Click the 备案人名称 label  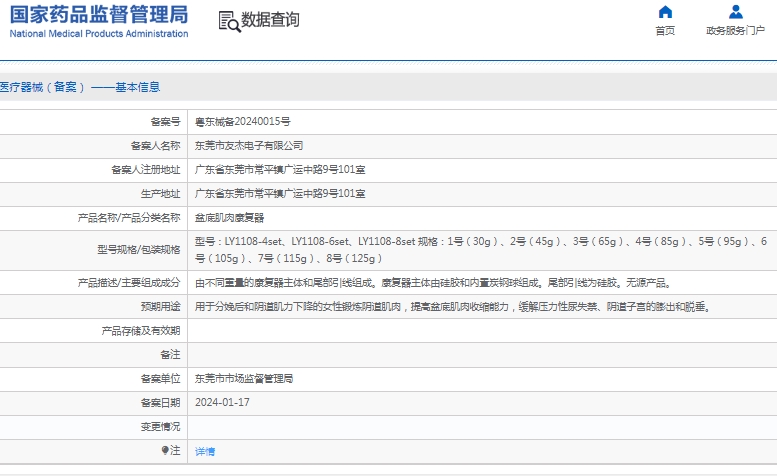(x=156, y=146)
